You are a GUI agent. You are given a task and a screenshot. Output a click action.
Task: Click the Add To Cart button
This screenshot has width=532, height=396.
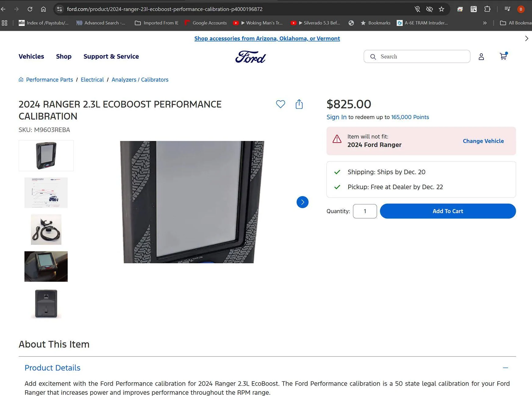click(448, 211)
